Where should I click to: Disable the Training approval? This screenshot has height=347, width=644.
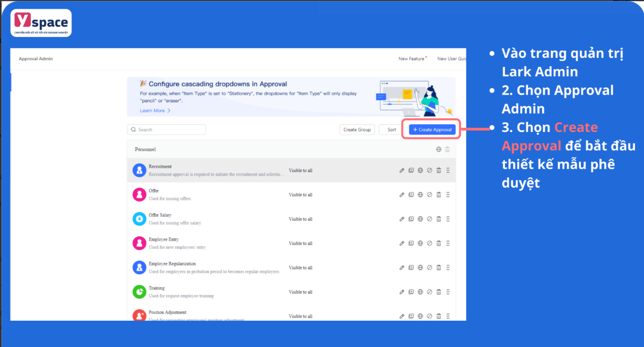429,292
